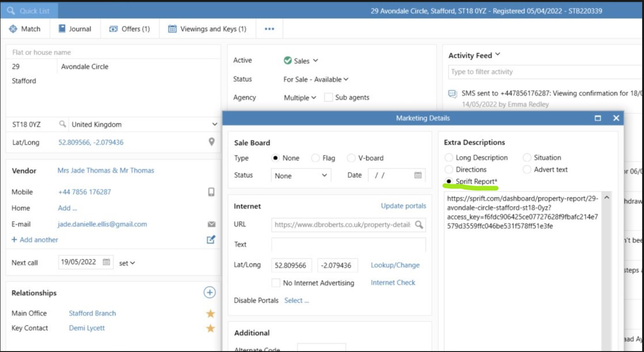Click the more options ellipsis icon

pyautogui.click(x=269, y=28)
